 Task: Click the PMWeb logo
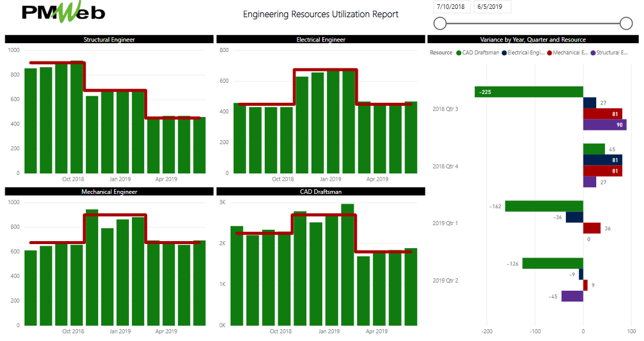click(64, 12)
